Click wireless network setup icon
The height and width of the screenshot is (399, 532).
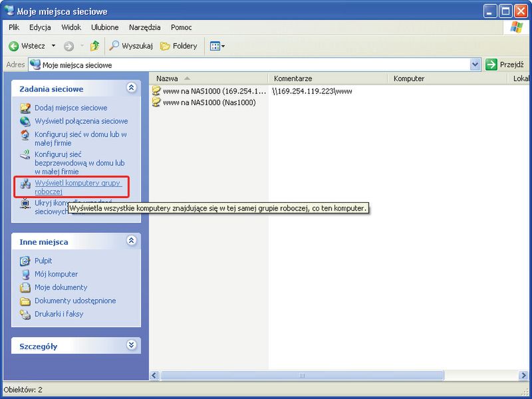[25, 155]
